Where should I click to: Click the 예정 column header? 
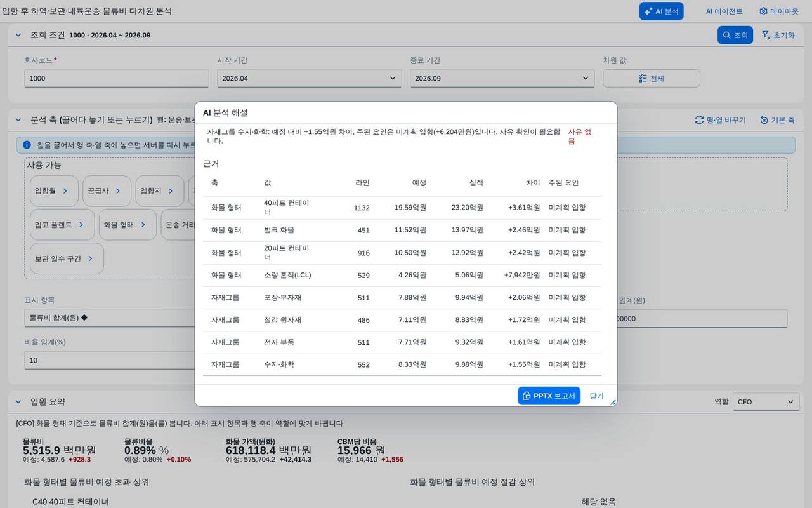[419, 182]
